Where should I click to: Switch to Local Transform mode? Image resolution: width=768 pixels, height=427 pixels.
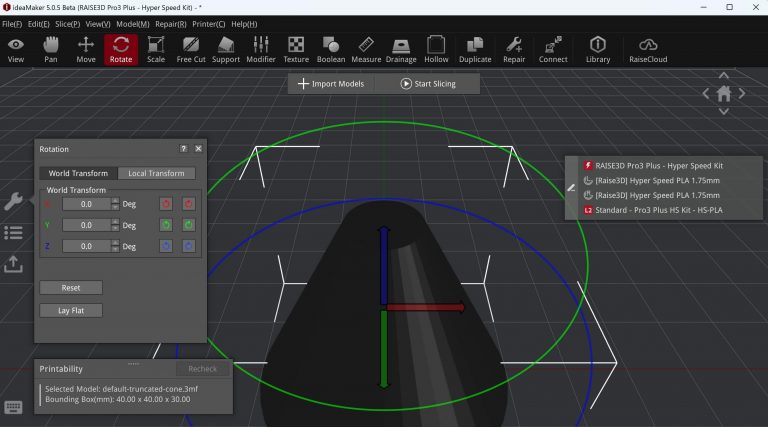pos(156,173)
